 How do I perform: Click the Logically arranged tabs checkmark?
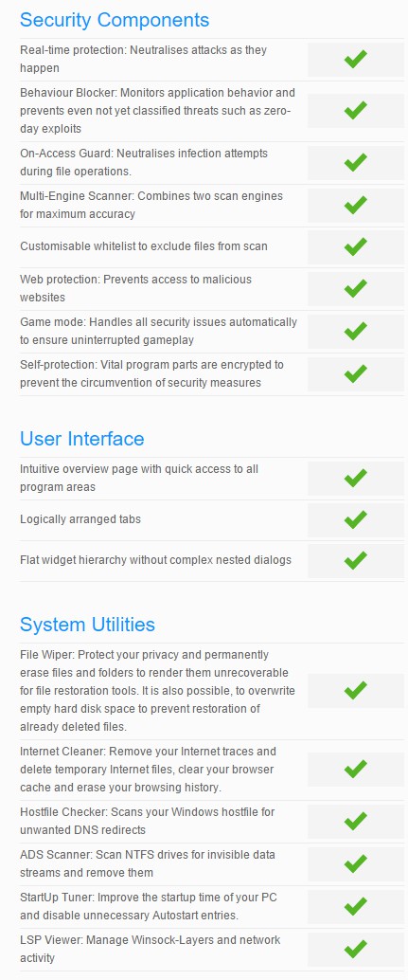point(356,520)
